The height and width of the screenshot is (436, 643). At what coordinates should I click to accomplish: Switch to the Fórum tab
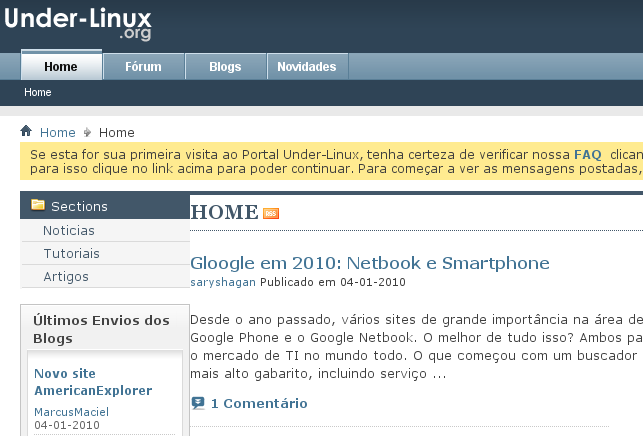pyautogui.click(x=143, y=66)
